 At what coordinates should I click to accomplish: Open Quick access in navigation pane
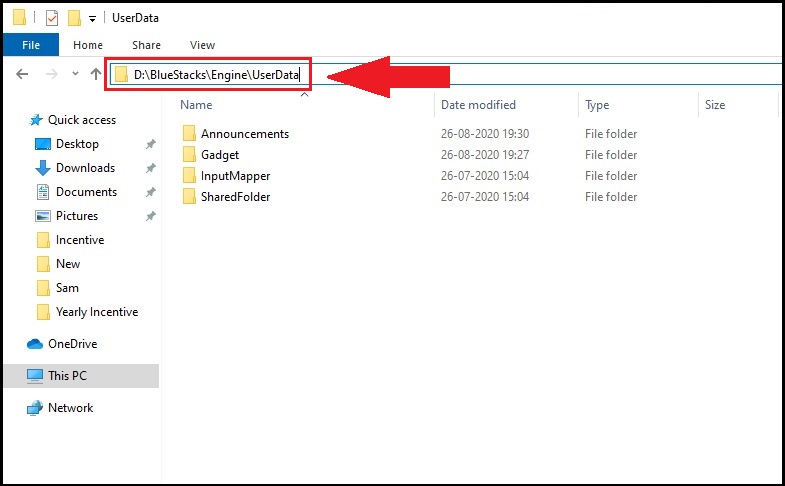pyautogui.click(x=82, y=120)
